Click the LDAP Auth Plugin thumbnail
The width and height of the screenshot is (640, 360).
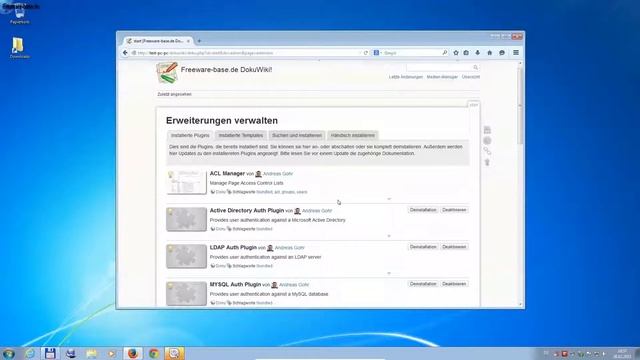point(187,256)
